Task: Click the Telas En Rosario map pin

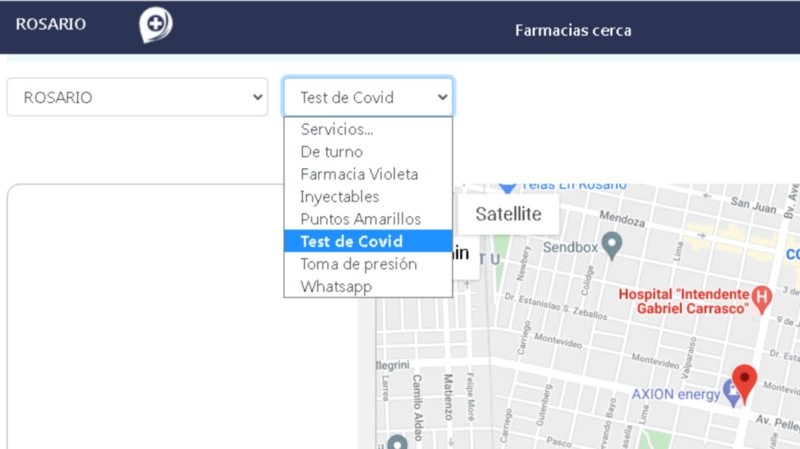Action: tap(507, 187)
